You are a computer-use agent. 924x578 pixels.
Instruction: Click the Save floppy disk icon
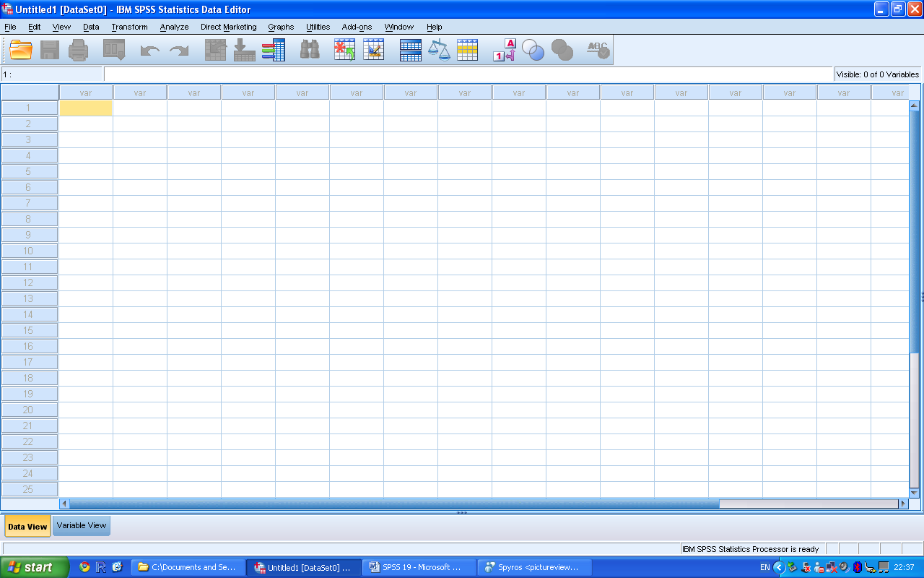click(x=50, y=50)
